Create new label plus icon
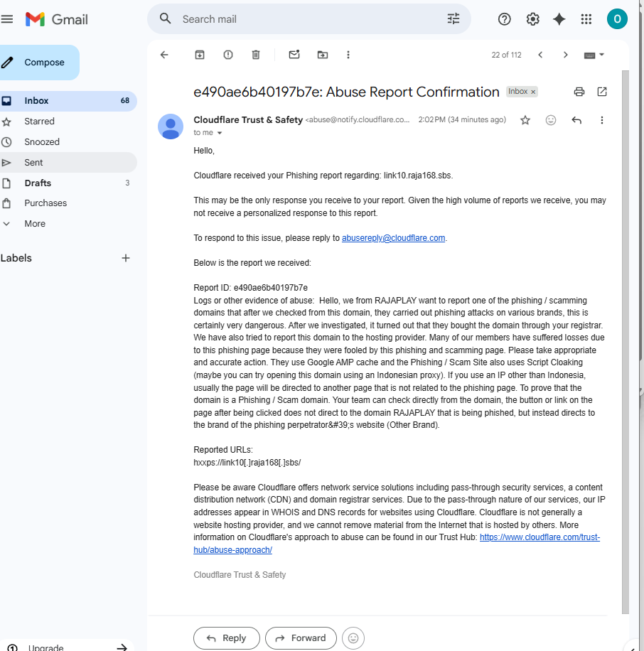The height and width of the screenshot is (651, 644). click(126, 258)
